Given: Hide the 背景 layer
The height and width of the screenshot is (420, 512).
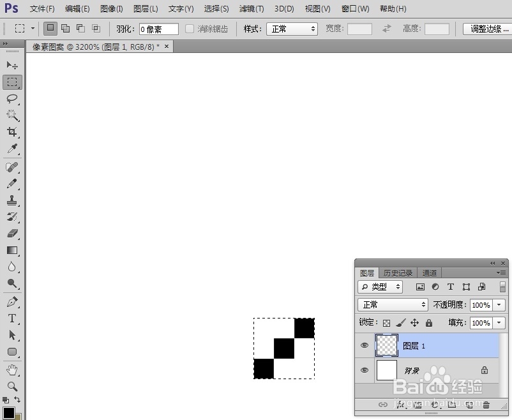Looking at the screenshot, I should pyautogui.click(x=364, y=370).
